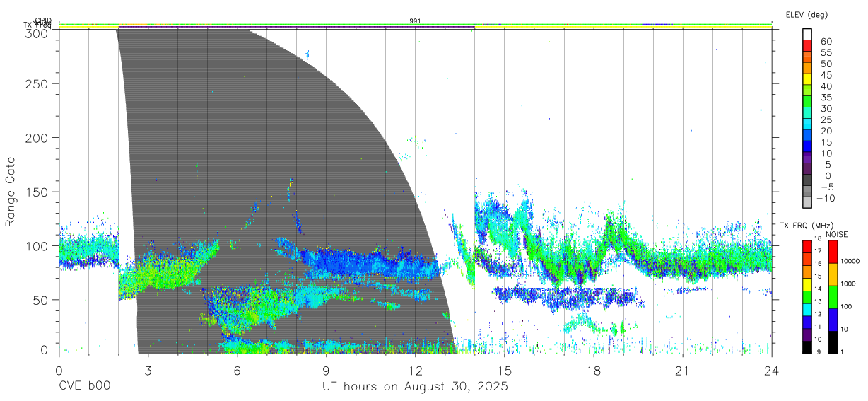Click the 30 label on ELEV colorbar
Viewport: 868px width, 401px height.
[x=826, y=108]
